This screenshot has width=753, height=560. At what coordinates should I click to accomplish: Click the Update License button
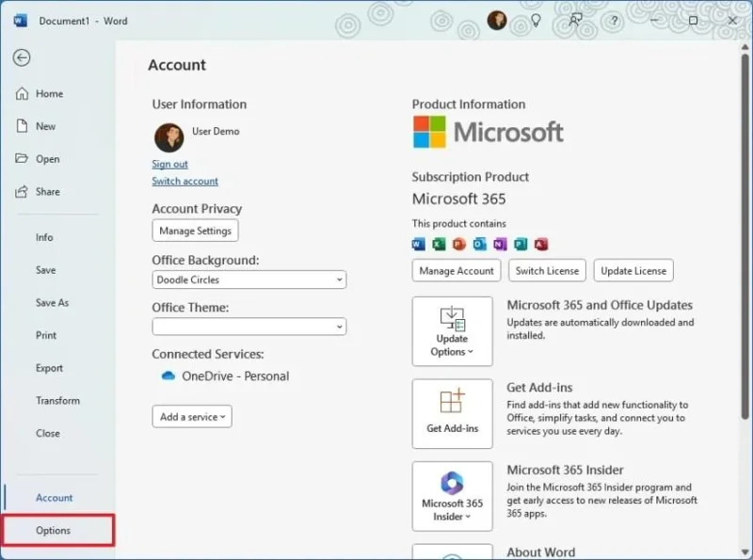(x=633, y=270)
